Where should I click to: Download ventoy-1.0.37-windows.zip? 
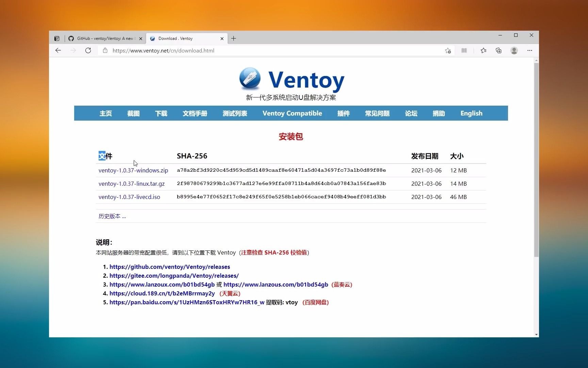point(133,170)
